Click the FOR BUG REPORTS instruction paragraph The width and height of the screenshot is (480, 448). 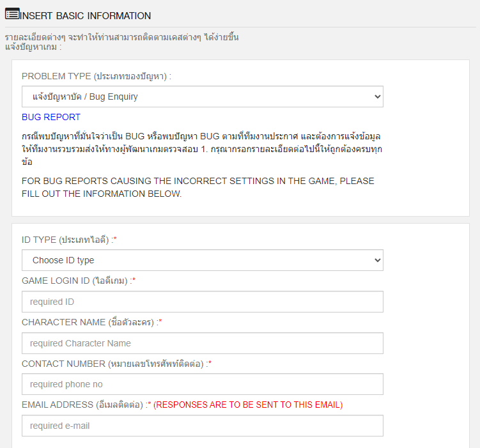pos(198,188)
